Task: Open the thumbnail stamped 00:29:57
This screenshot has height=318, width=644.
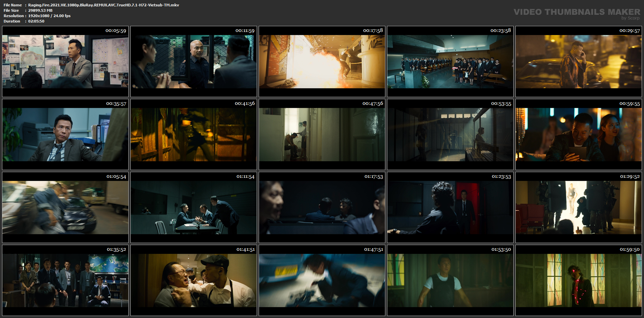Action: (578, 62)
